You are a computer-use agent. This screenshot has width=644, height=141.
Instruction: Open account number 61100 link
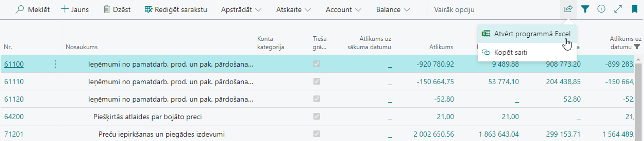pyautogui.click(x=14, y=64)
